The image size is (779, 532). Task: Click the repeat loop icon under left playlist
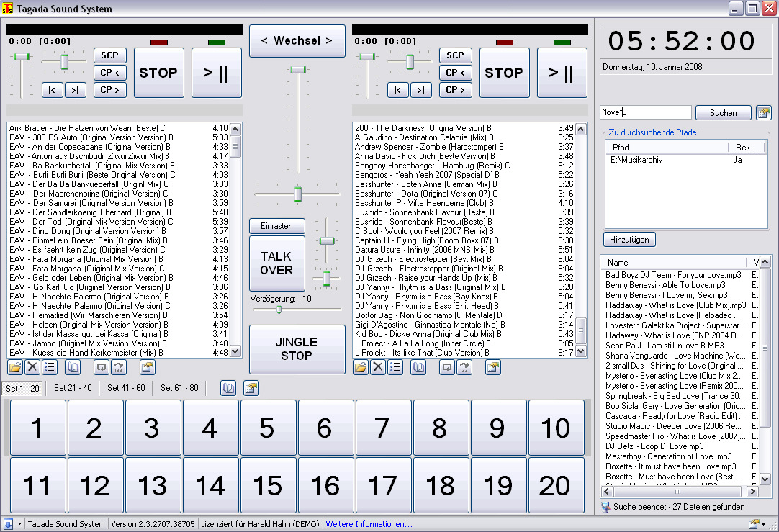(102, 368)
